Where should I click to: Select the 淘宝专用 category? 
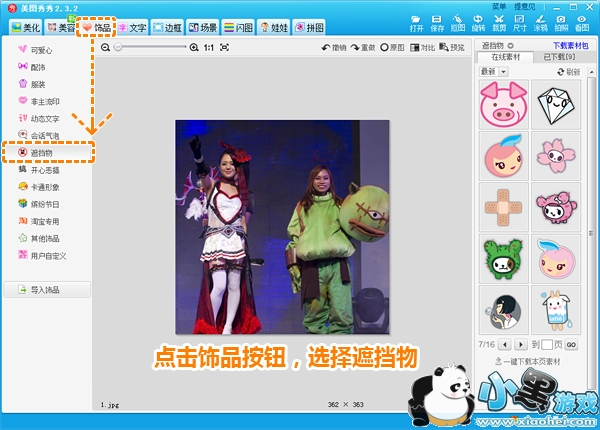tap(39, 221)
